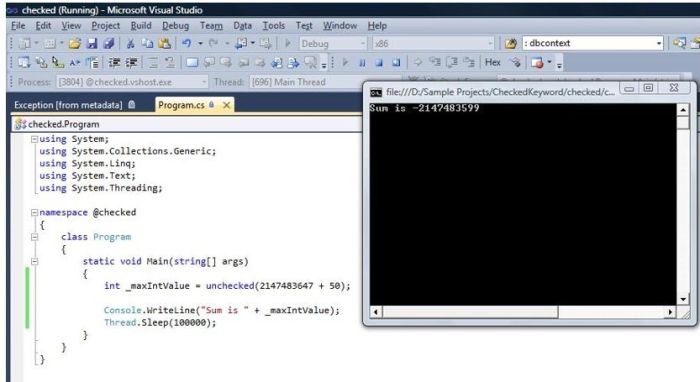This screenshot has width=700, height=382.
Task: Open the Breakpoints window icon
Action: pos(537,62)
